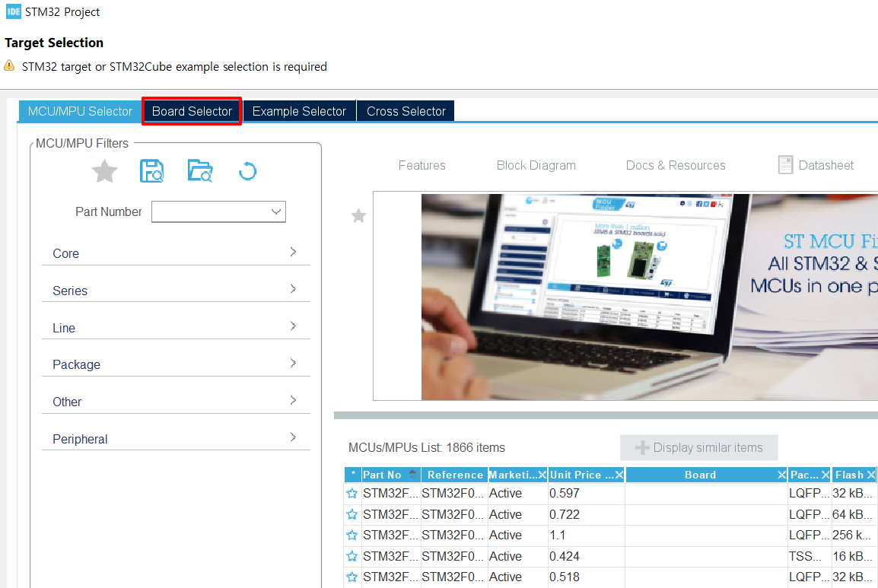
Task: Click the 0.722 unit price cell
Action: (587, 514)
